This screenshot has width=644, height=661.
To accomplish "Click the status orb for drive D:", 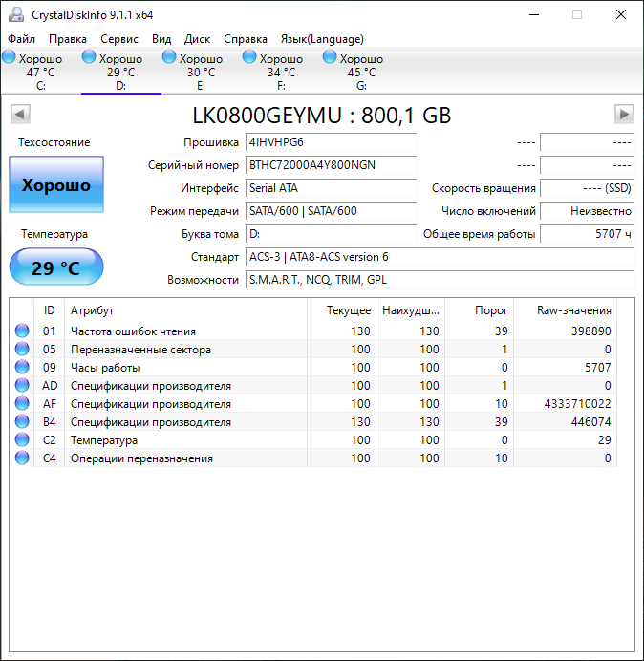I will [x=89, y=57].
